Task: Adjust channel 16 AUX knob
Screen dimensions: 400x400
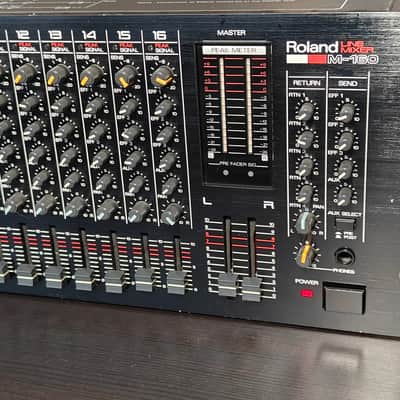Action: tap(170, 186)
